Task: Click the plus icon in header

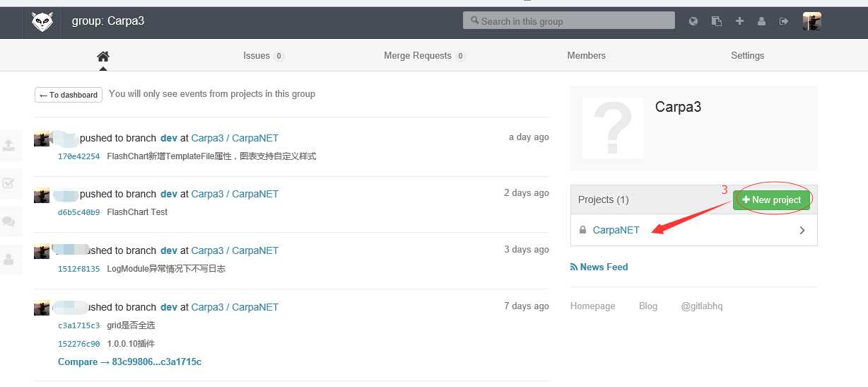Action: pyautogui.click(x=739, y=21)
